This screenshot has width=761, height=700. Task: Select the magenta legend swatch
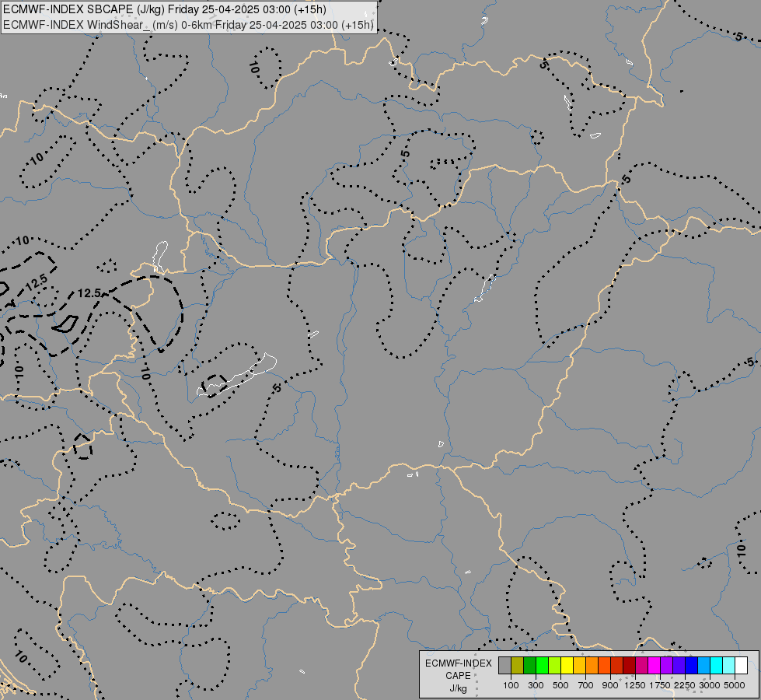tap(654, 665)
